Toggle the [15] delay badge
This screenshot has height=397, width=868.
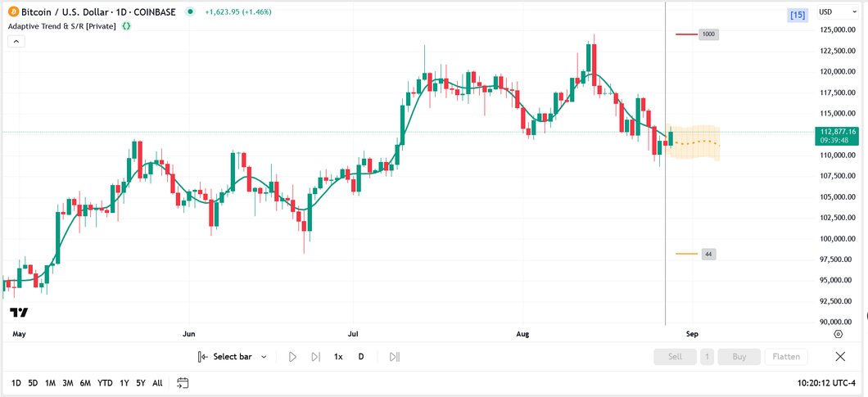tap(797, 15)
